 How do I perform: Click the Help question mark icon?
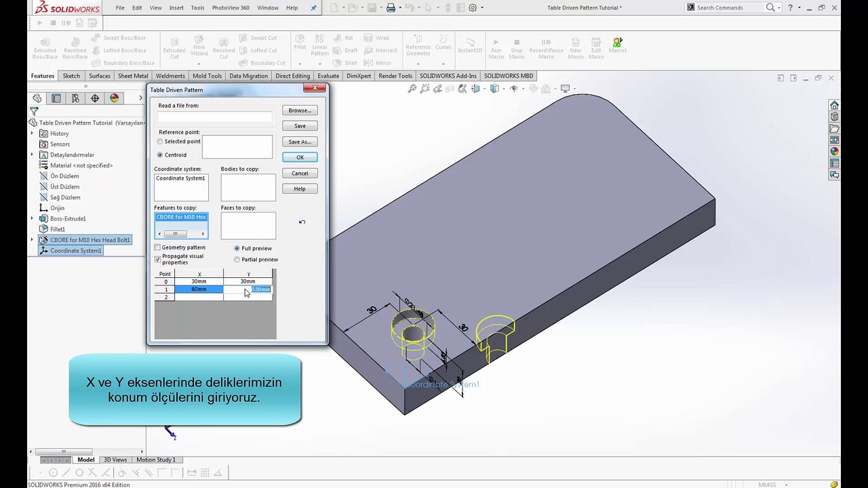tap(790, 7)
